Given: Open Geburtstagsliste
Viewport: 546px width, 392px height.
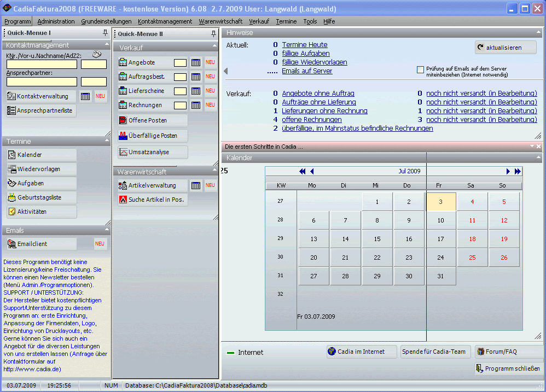Looking at the screenshot, I should (x=42, y=197).
